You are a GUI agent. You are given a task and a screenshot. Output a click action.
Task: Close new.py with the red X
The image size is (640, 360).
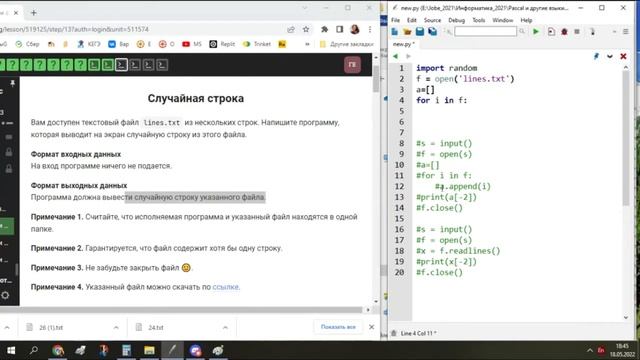tap(623, 56)
